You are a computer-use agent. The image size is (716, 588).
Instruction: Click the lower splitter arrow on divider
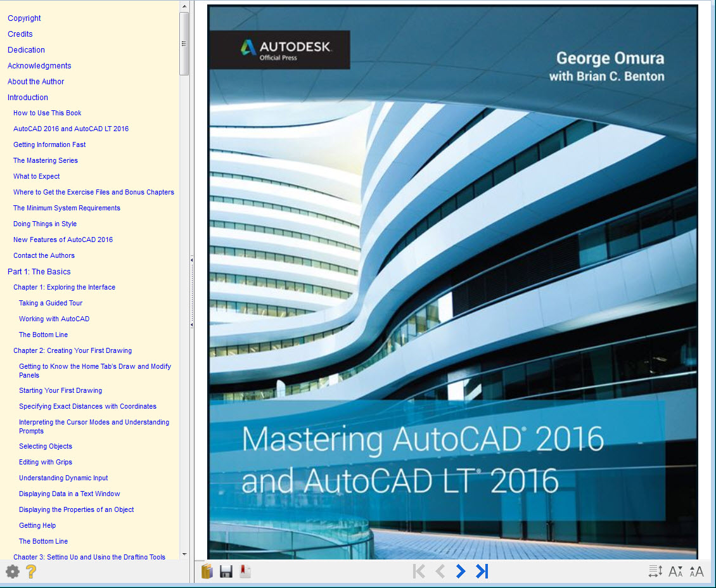click(x=192, y=325)
